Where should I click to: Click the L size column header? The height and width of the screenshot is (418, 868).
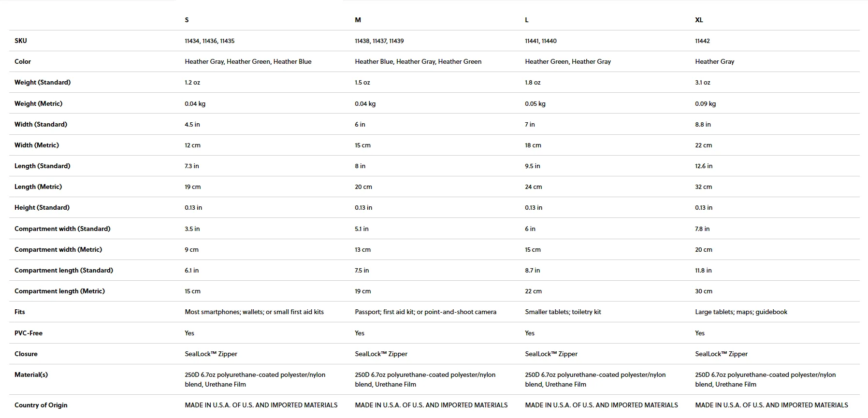527,20
